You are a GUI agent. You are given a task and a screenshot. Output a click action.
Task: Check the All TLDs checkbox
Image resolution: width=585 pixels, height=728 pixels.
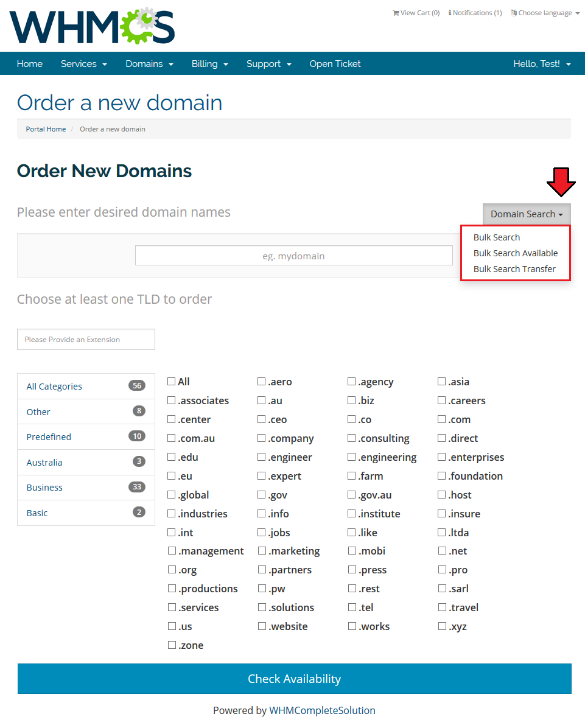(171, 381)
